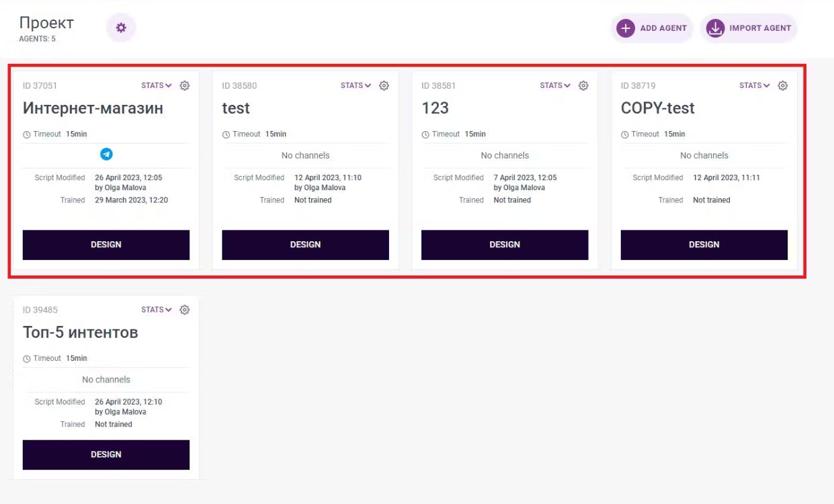The image size is (834, 504).
Task: Expand STATS dropdown on COPY-test card
Action: [755, 85]
